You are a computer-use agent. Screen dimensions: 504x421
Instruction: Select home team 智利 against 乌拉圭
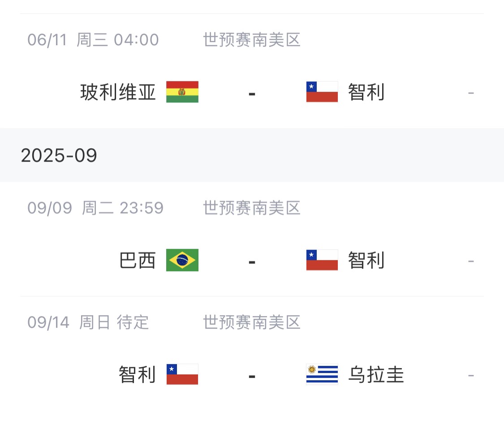click(x=138, y=375)
